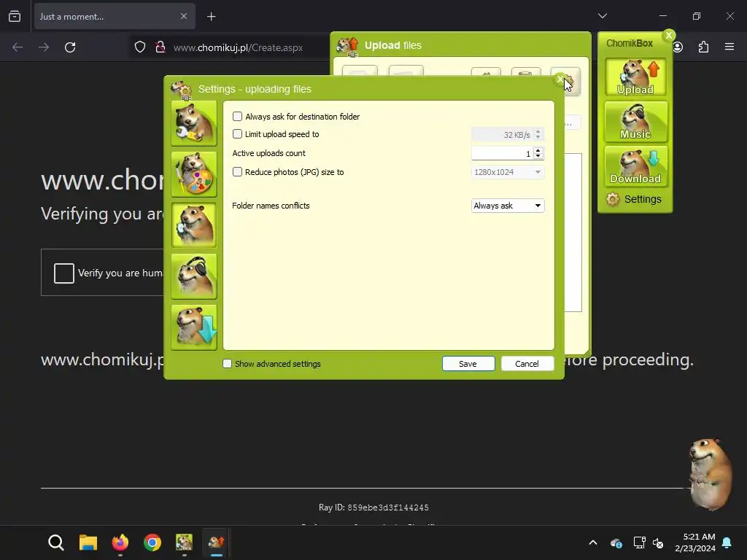
Task: List all tabs dropdown arrow
Action: pyautogui.click(x=603, y=16)
